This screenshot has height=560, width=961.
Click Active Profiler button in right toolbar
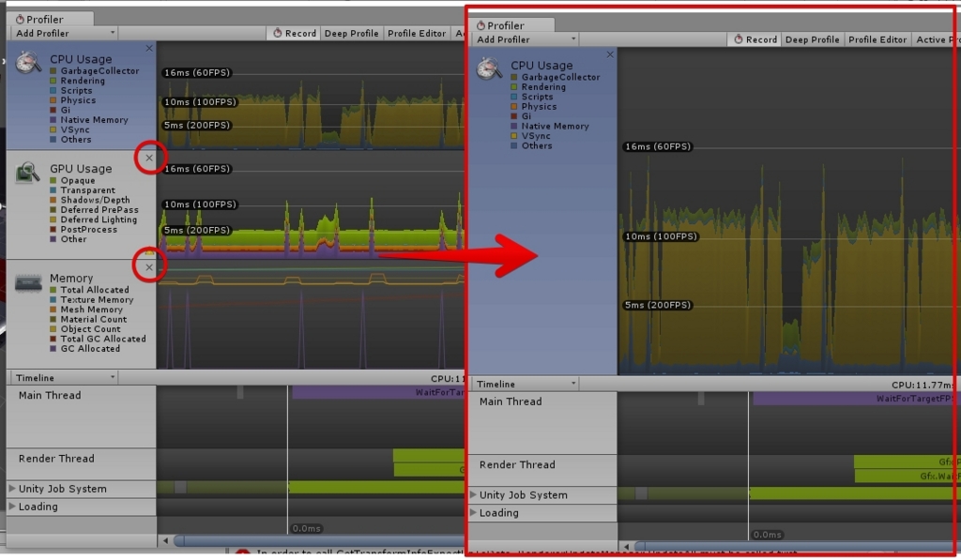coord(934,39)
